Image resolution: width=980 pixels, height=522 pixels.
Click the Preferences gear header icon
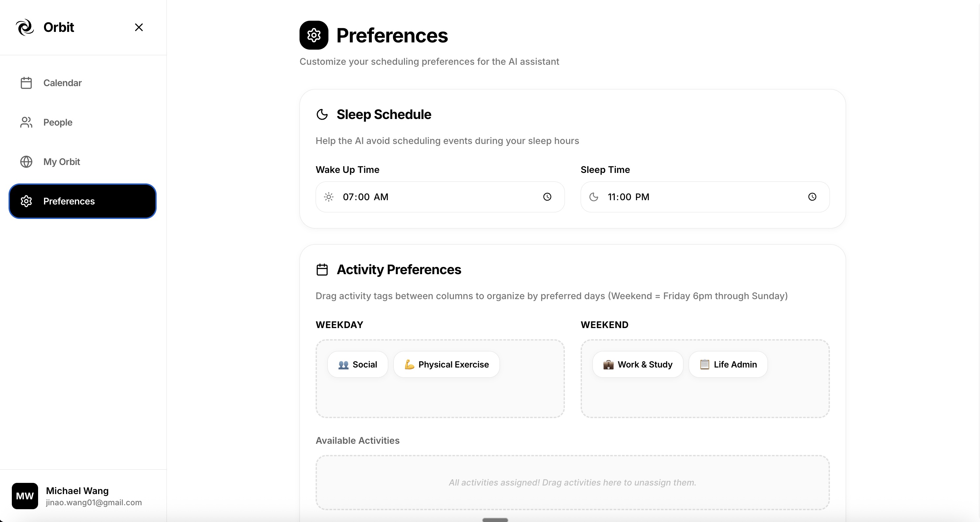[314, 35]
